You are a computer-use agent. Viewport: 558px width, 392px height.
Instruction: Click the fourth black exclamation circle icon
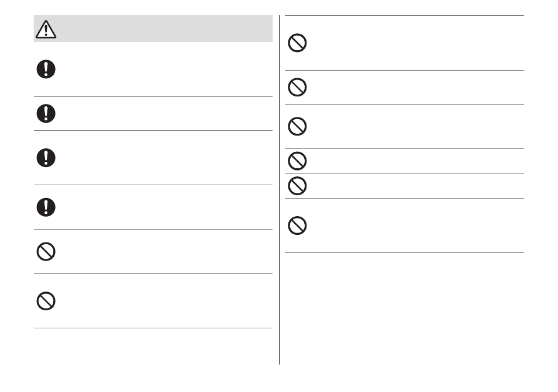[x=46, y=207]
